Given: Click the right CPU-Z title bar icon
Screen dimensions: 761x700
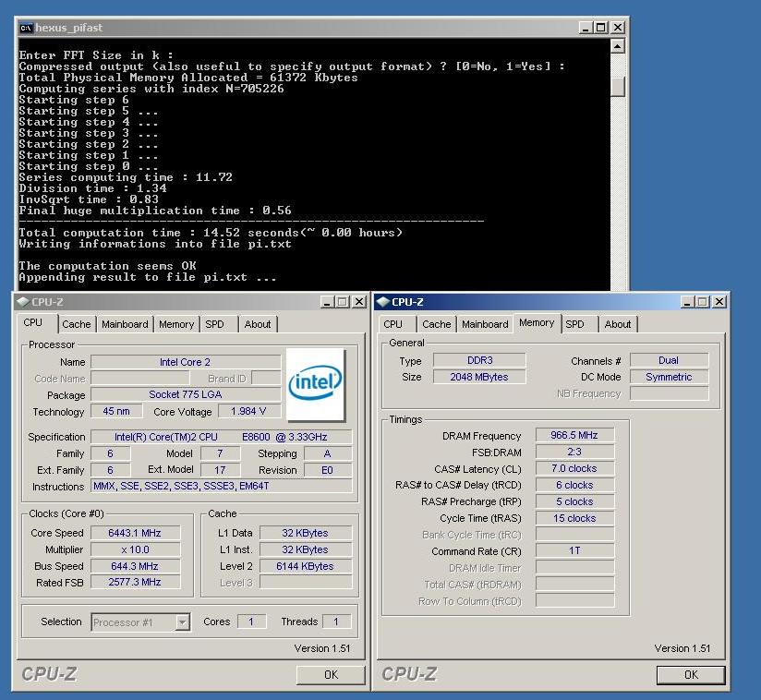Looking at the screenshot, I should click(x=383, y=301).
